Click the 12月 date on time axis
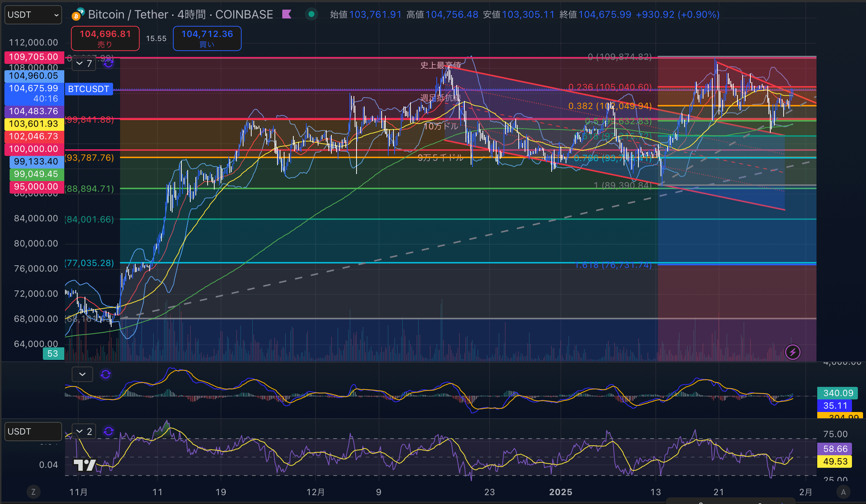Screen dimensions: 866x504 (316, 492)
